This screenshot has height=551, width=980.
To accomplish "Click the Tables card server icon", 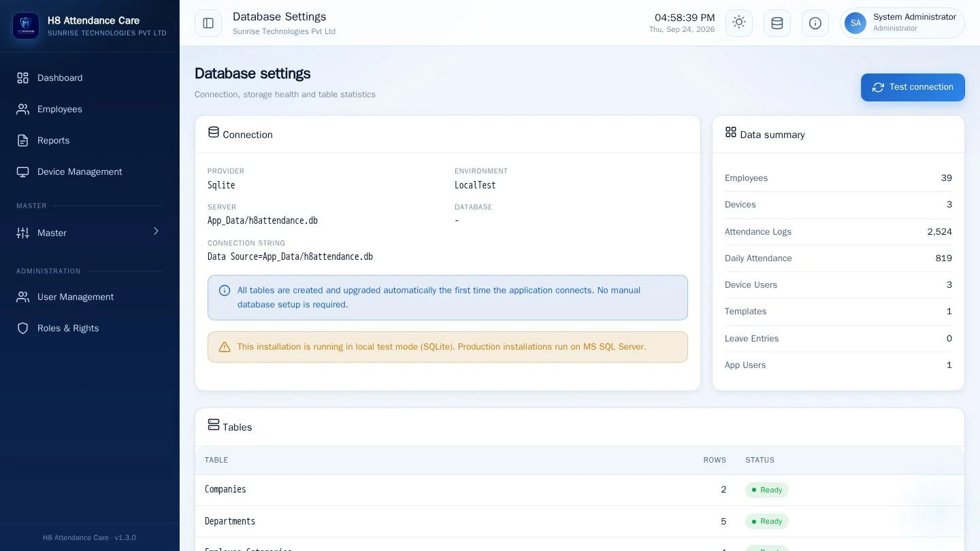I will [214, 425].
